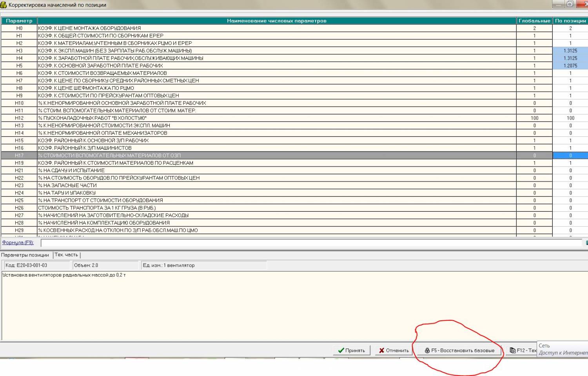Click position value 1.2075 in row H5

(x=570, y=65)
